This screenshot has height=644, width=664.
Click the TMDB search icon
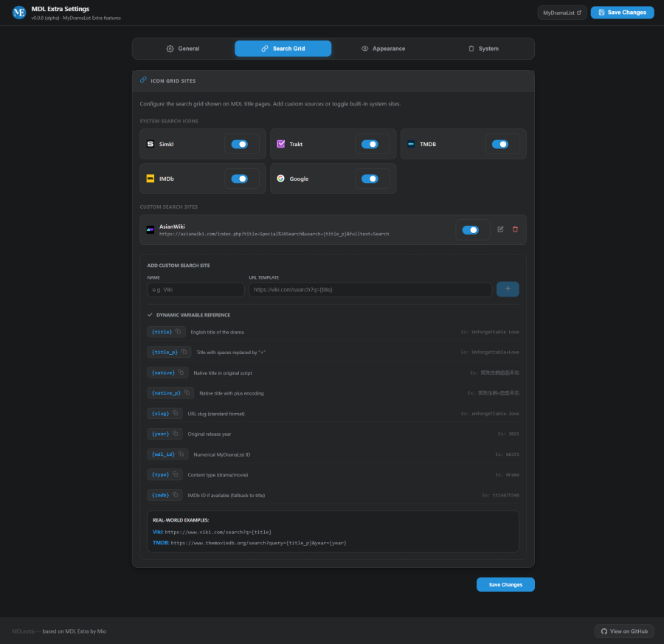point(411,144)
